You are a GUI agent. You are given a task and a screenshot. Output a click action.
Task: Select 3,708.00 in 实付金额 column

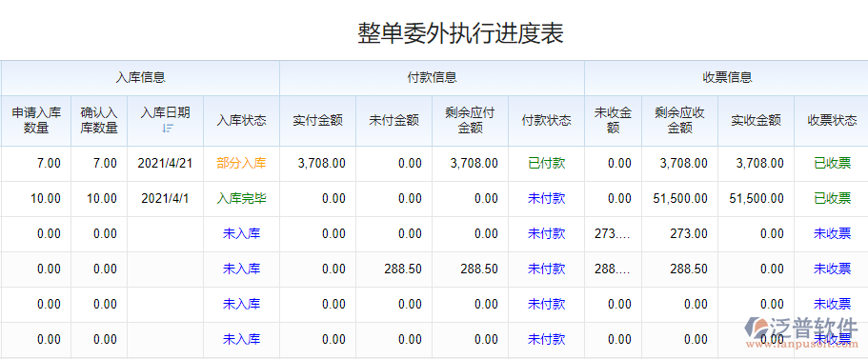tap(322, 163)
